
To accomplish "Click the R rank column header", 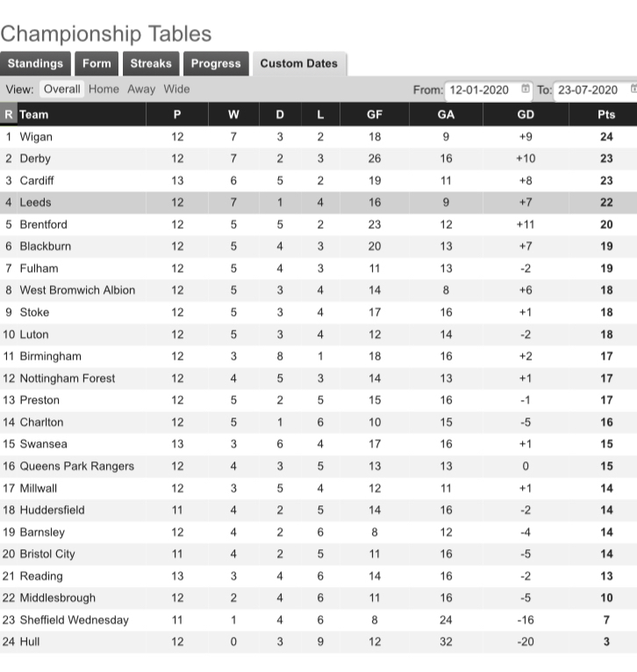I will (x=9, y=114).
